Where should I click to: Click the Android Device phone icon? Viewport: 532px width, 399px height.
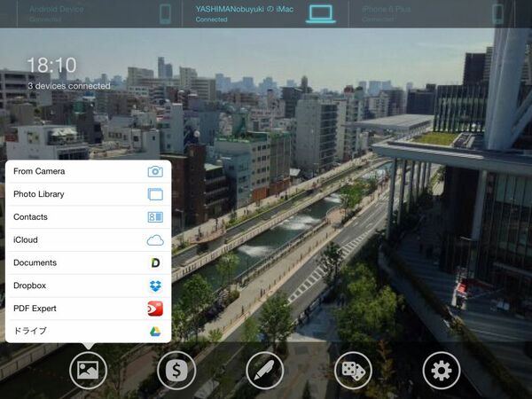tap(165, 14)
